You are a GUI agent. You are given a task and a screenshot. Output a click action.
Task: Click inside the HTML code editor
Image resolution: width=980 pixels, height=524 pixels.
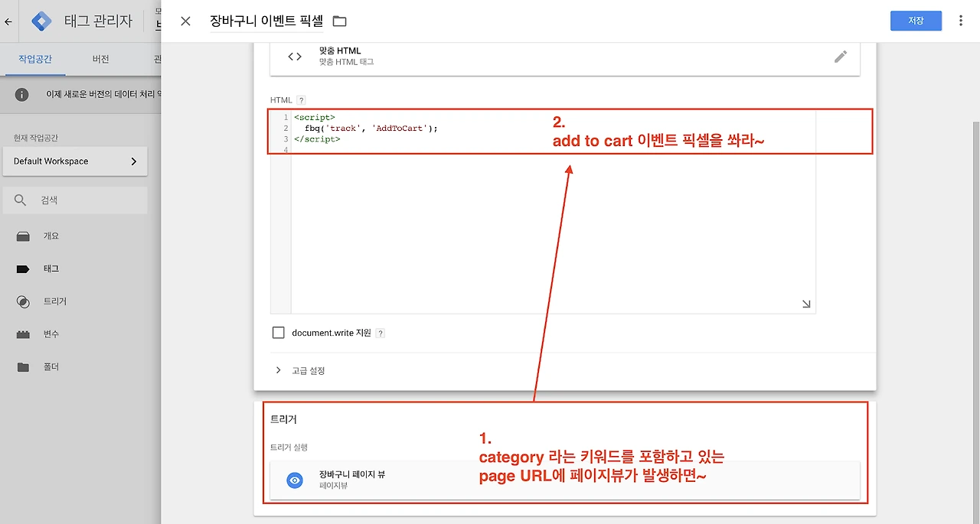(543, 212)
